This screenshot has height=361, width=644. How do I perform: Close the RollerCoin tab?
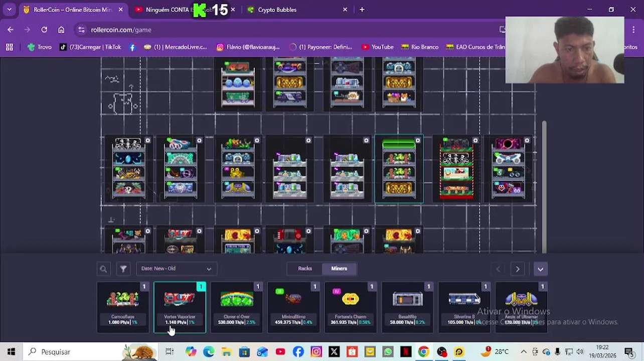(x=120, y=10)
